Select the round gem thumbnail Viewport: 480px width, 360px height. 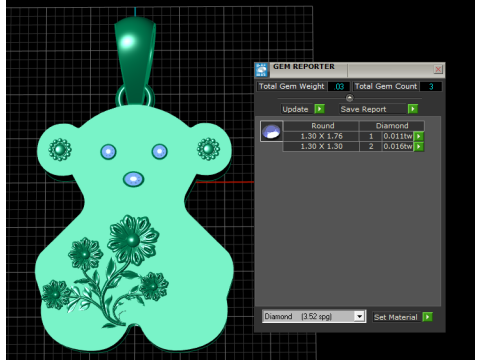click(271, 131)
